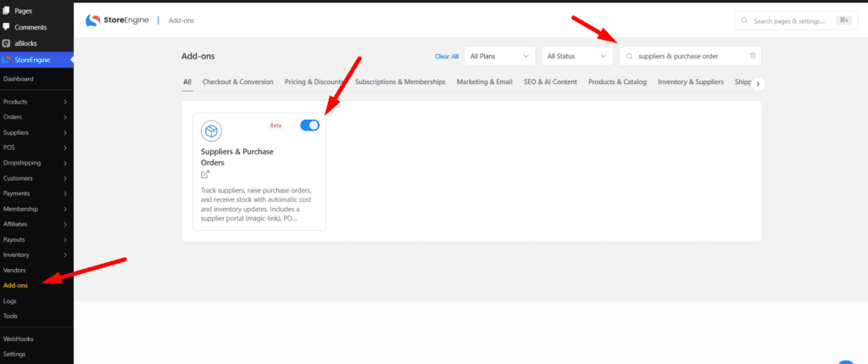Click the right arrow to show more tabs
Image resolution: width=868 pixels, height=364 pixels.
[759, 84]
